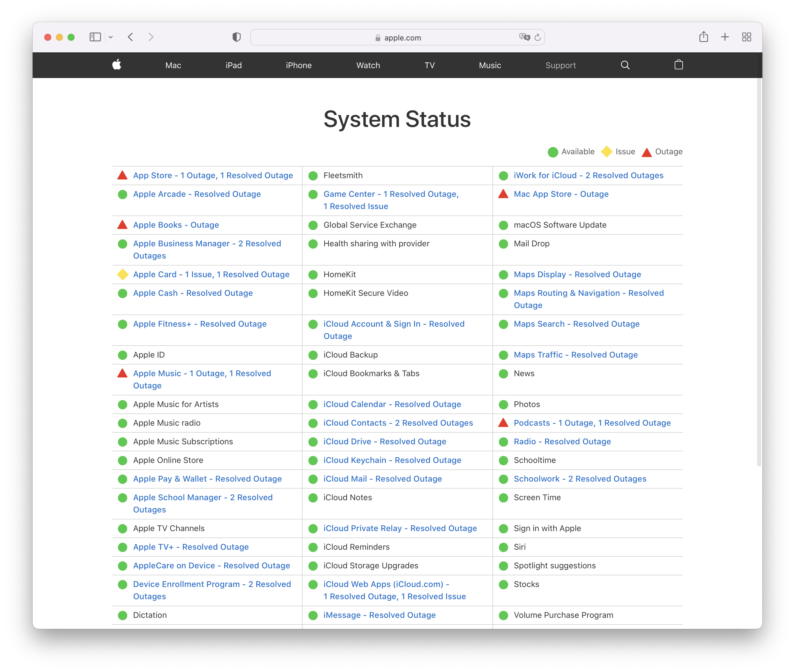Open a new tab with plus icon
The height and width of the screenshot is (672, 795).
coord(725,37)
